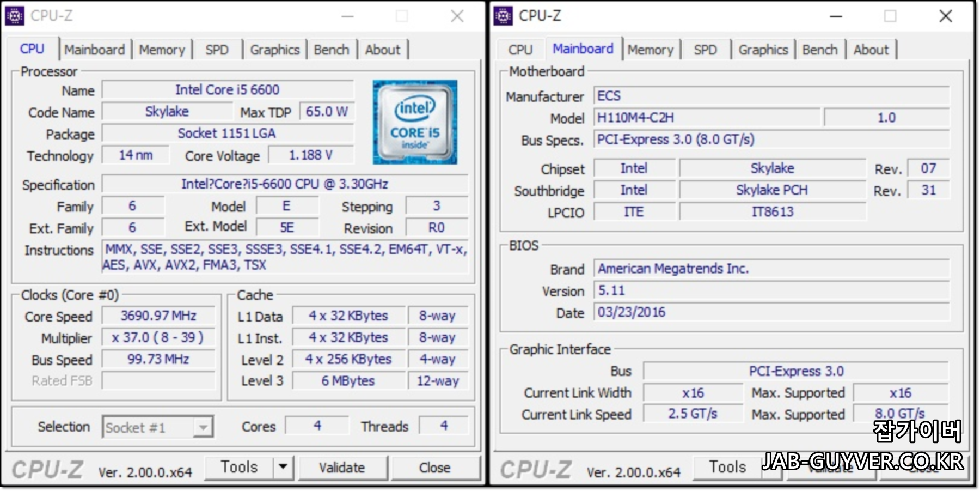Click Specification field 'i5-6600 CPU @ 3.30GHz'
The image size is (980, 491).
click(285, 184)
